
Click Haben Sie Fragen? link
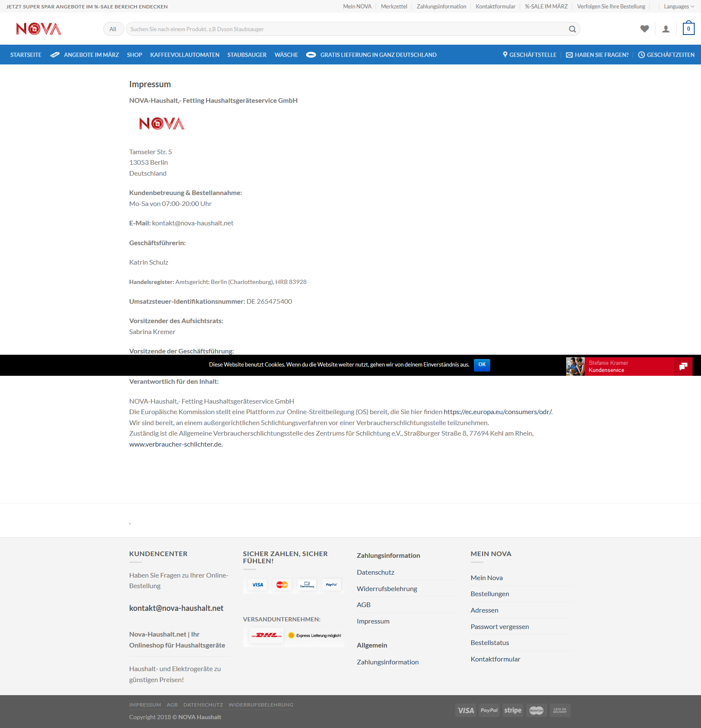[x=597, y=55]
